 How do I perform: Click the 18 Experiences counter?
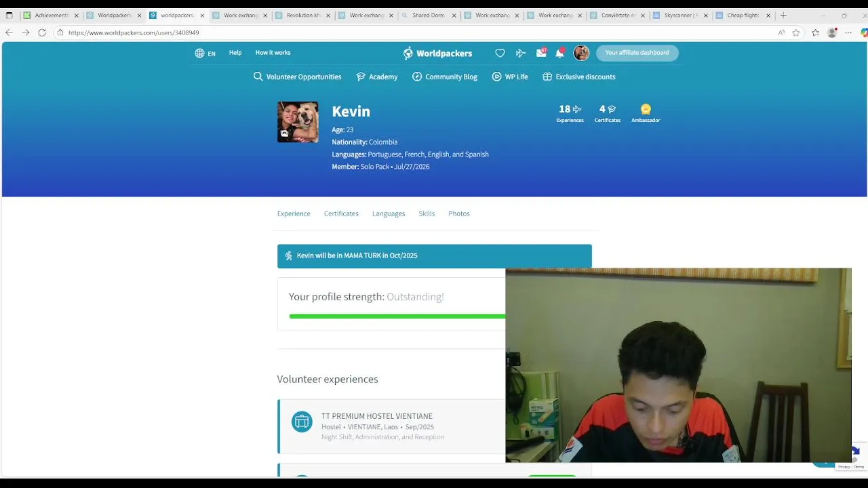point(570,113)
